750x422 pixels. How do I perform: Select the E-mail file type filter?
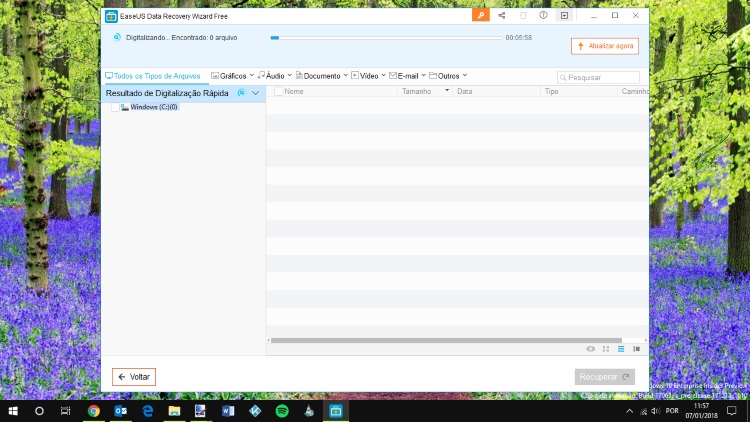(407, 75)
